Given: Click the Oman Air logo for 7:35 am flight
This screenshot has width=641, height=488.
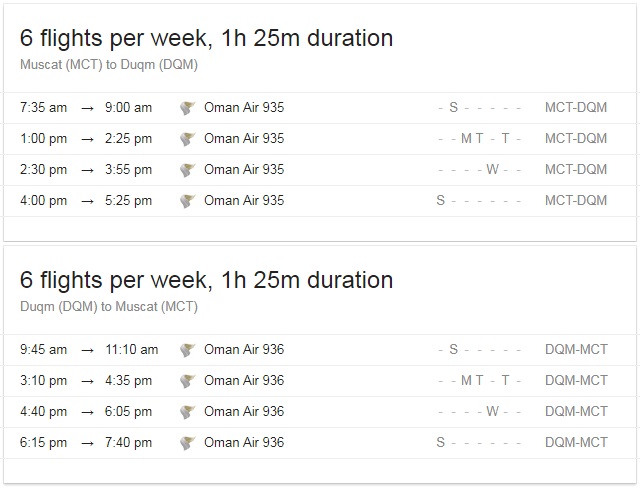Looking at the screenshot, I should click(x=188, y=108).
